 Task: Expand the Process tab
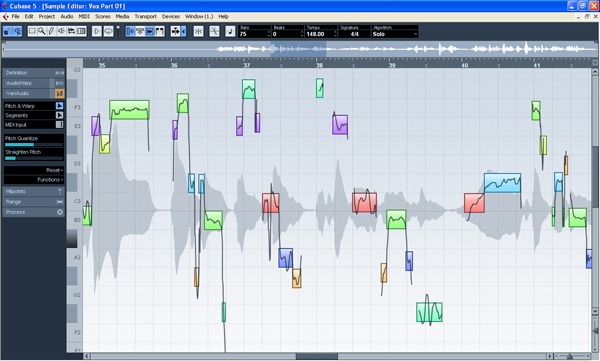coord(33,212)
